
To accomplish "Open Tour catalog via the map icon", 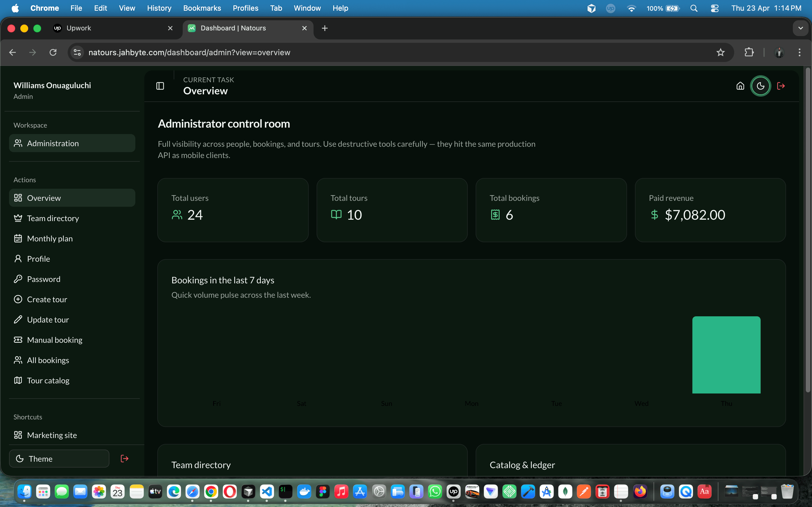I will [18, 380].
